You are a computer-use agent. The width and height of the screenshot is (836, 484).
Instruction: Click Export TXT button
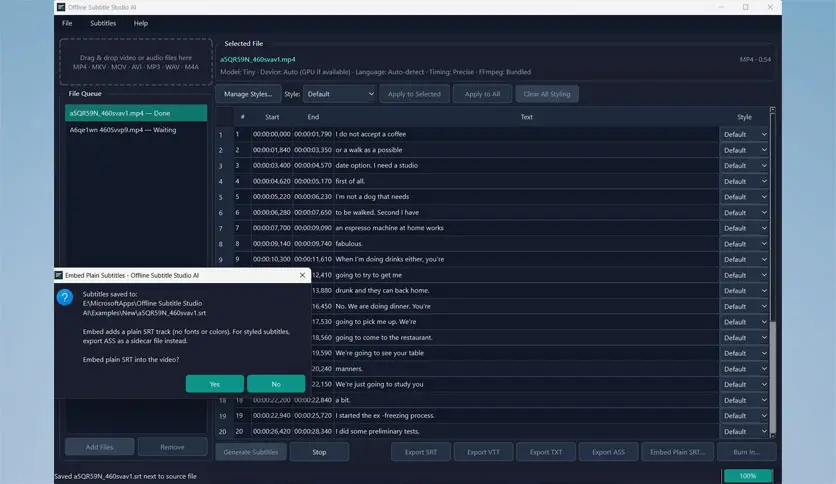click(546, 452)
